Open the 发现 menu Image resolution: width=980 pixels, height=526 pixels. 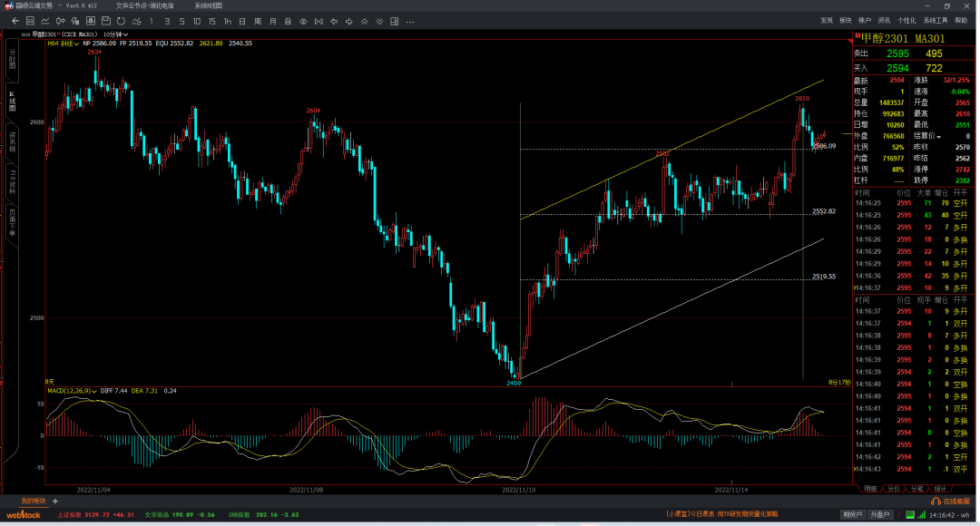pyautogui.click(x=827, y=21)
